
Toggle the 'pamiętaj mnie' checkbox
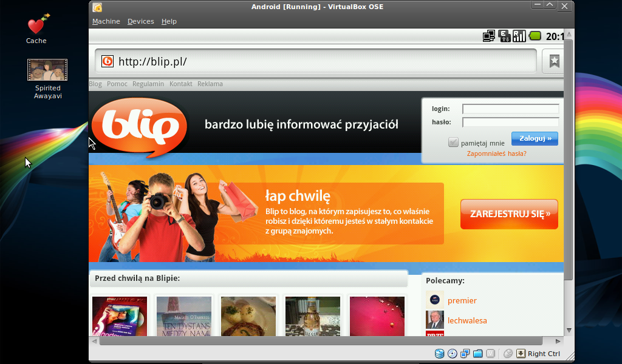click(453, 143)
